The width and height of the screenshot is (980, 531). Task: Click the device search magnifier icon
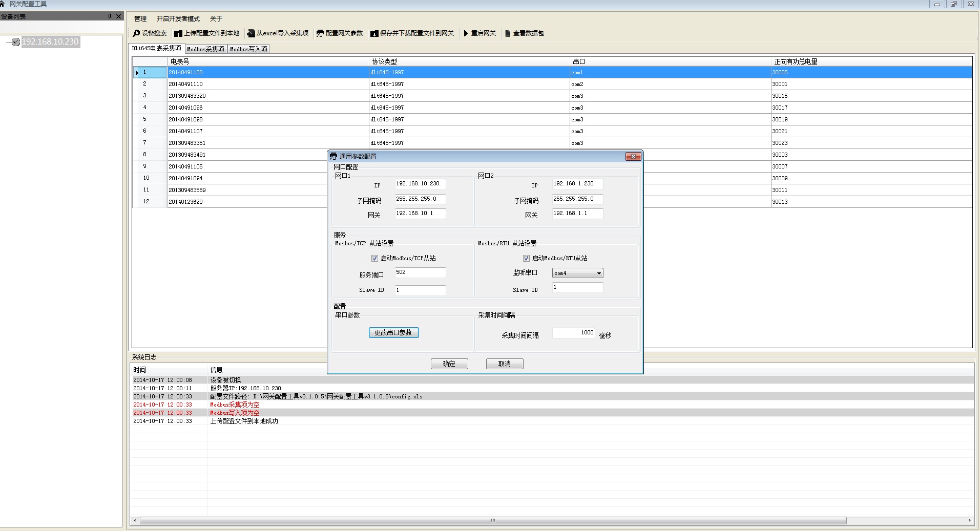(x=136, y=33)
